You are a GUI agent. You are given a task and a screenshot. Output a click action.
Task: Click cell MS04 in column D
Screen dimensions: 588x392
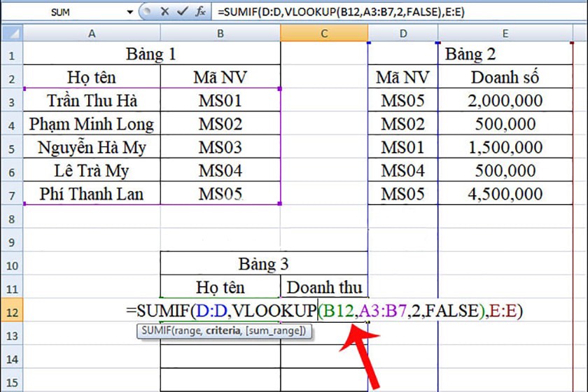[x=403, y=170]
